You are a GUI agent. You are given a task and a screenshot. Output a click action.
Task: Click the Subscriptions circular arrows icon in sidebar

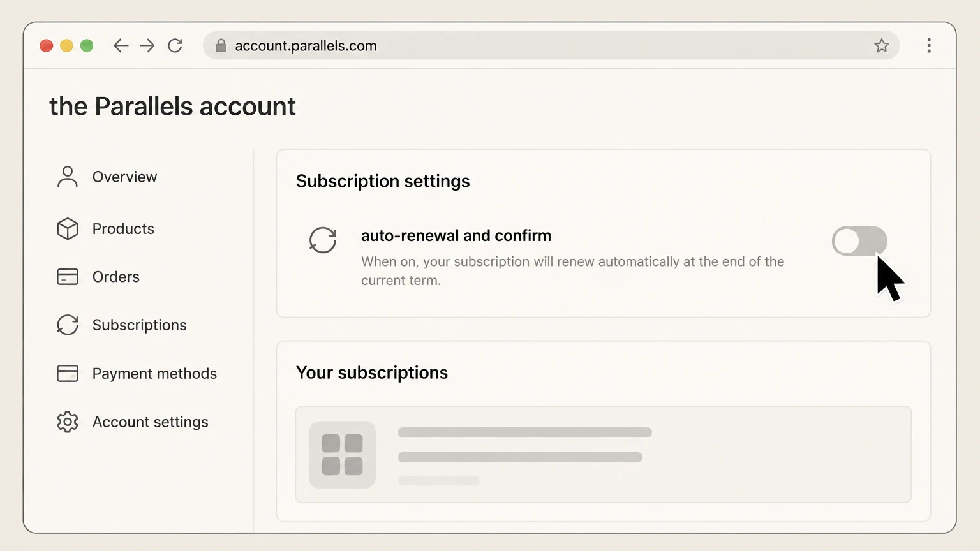tap(67, 325)
